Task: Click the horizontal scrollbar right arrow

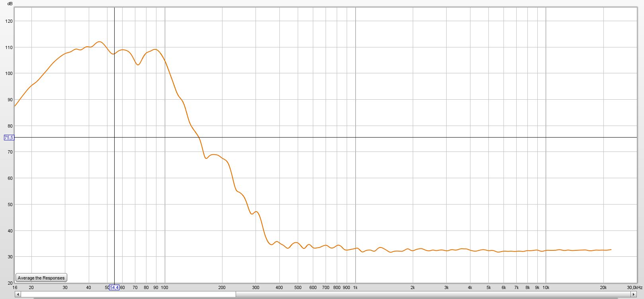Action: (x=634, y=294)
